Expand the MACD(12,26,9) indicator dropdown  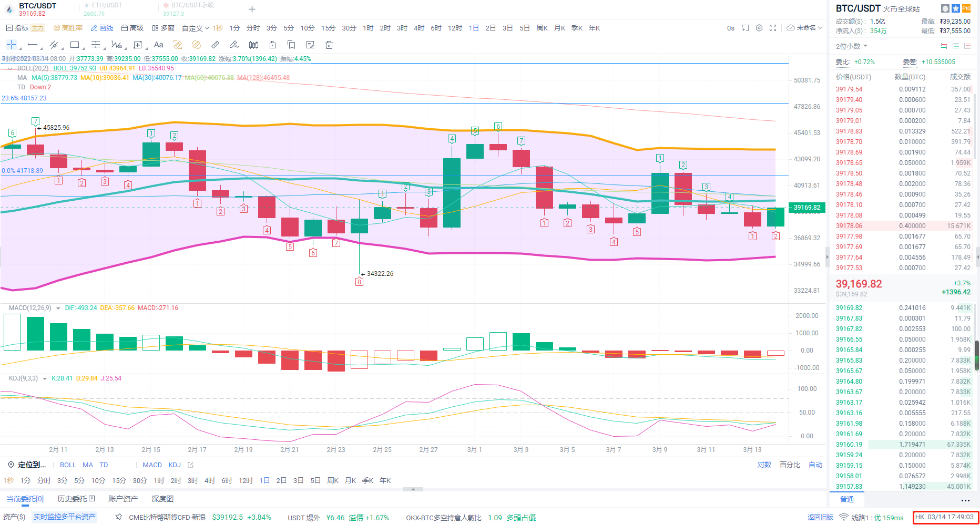[58, 308]
